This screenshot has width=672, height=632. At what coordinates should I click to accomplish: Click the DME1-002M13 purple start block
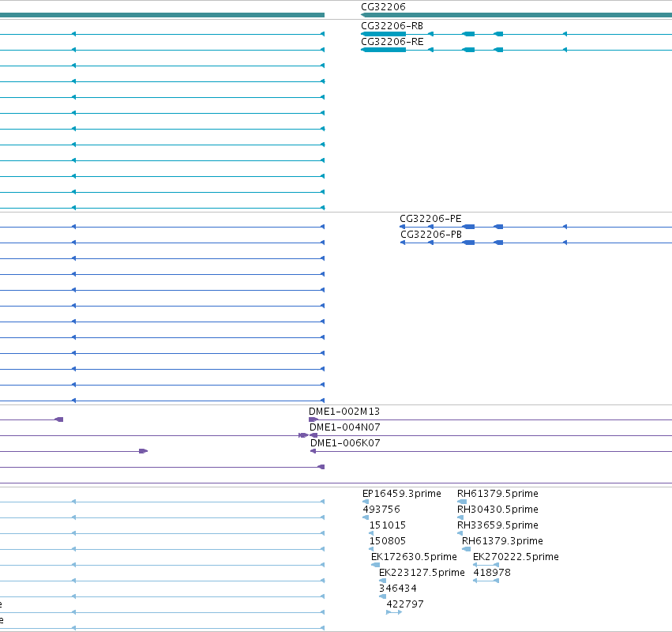[313, 419]
